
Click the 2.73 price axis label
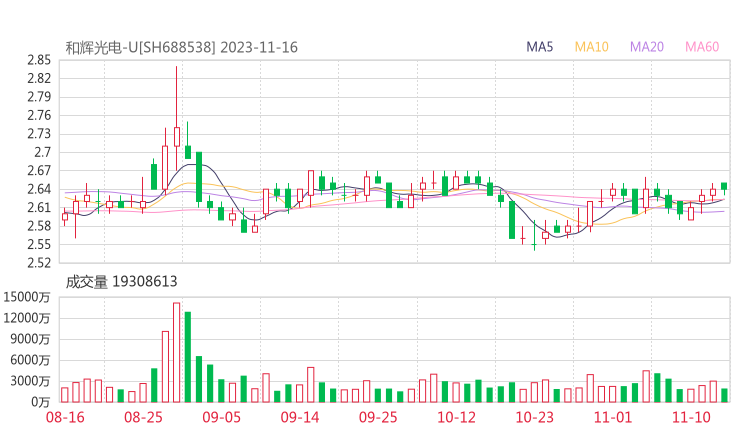pyautogui.click(x=39, y=134)
